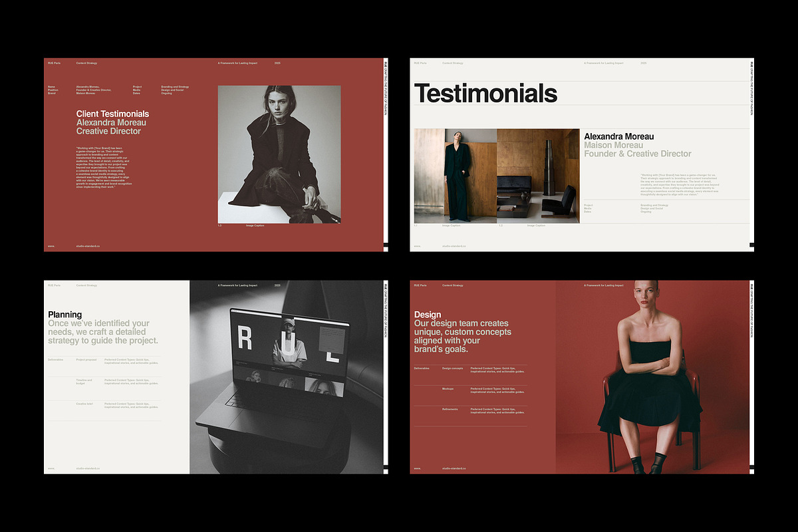Click "studio-standard.co" footer on the white Testimonials slide

click(x=454, y=246)
